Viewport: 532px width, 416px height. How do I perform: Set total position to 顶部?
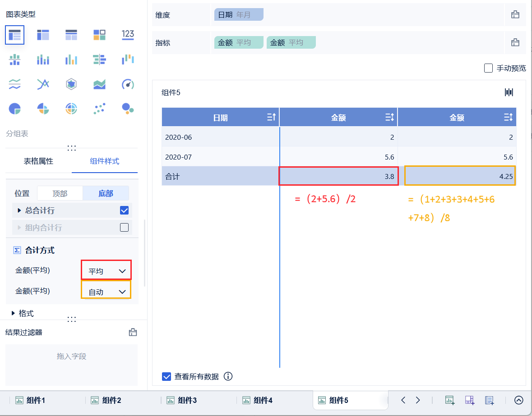tap(60, 193)
